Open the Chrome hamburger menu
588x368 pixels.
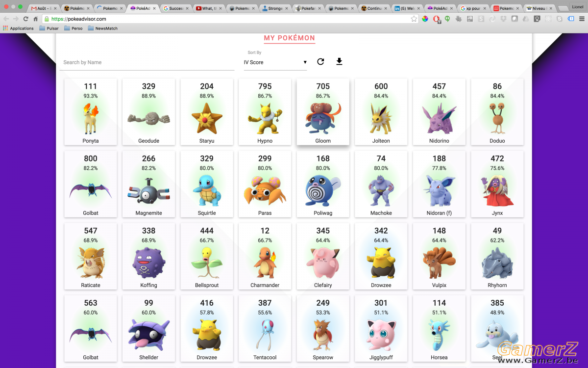pos(582,19)
